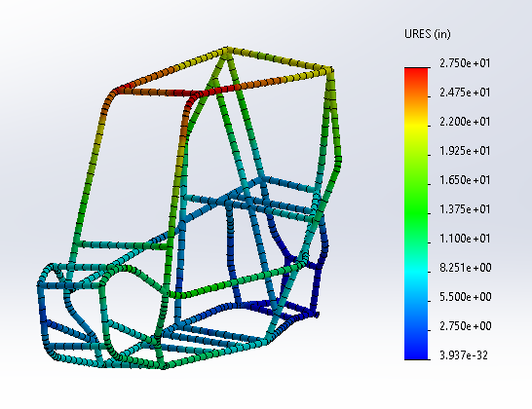Pick the yellow band of the color bar
Screen dimensions: 532x409
pos(416,126)
